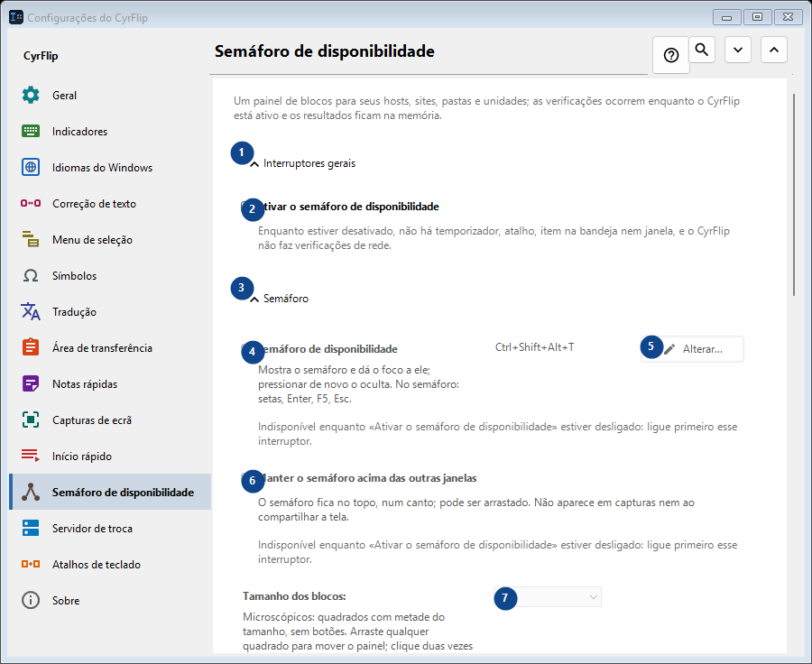This screenshot has width=812, height=664.
Task: Click the Tamanho dos blocos: label
Action: (294, 596)
